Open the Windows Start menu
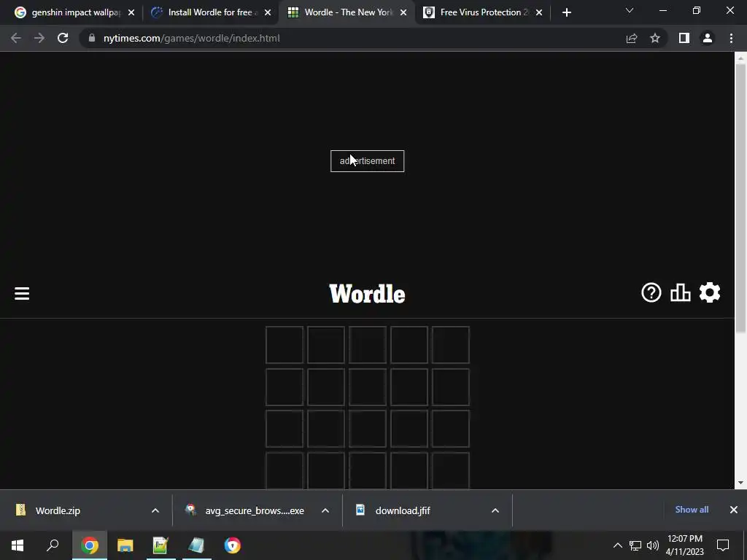The height and width of the screenshot is (560, 747). (x=18, y=545)
